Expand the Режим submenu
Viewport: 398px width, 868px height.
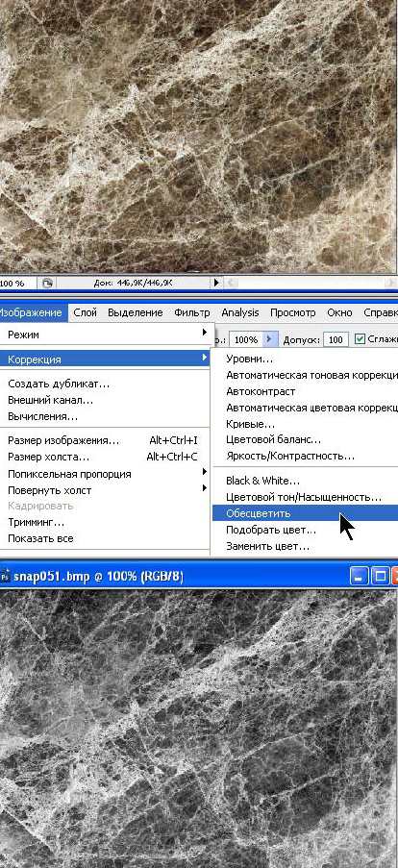tap(105, 335)
